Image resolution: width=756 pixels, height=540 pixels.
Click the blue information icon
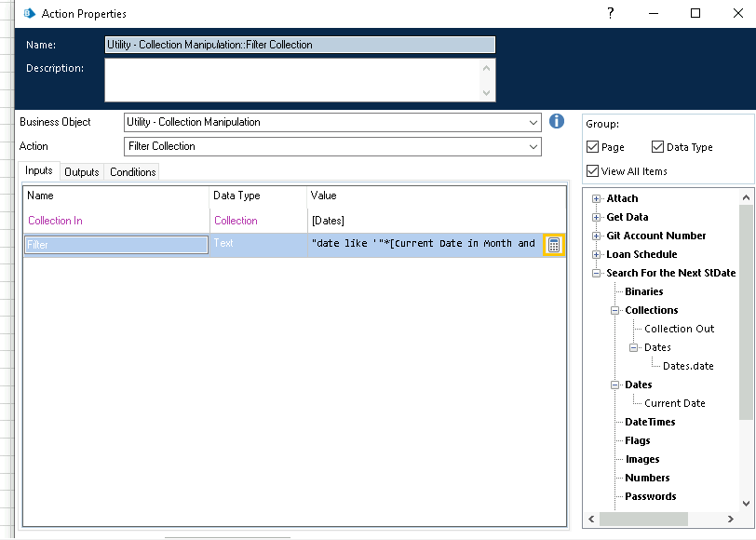tap(557, 122)
